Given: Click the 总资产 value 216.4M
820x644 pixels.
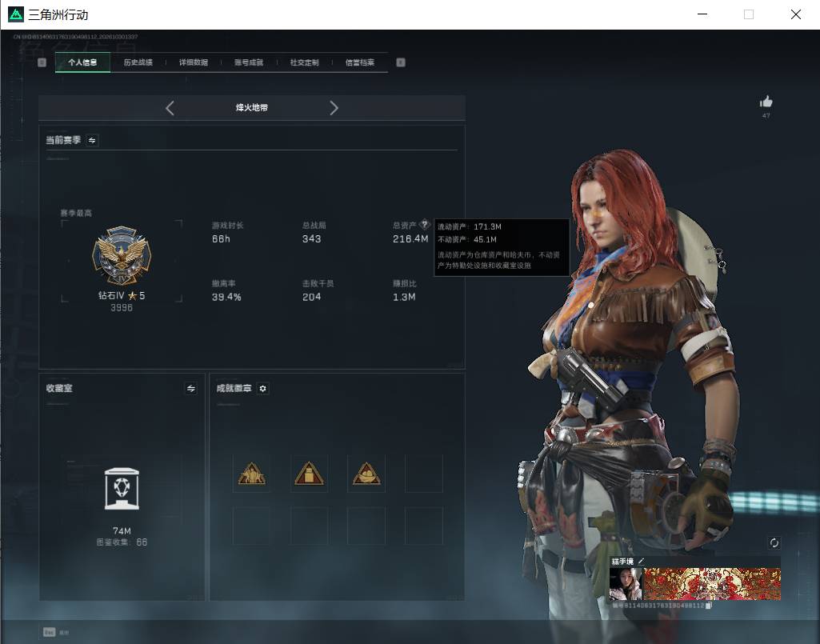Looking at the screenshot, I should [410, 239].
